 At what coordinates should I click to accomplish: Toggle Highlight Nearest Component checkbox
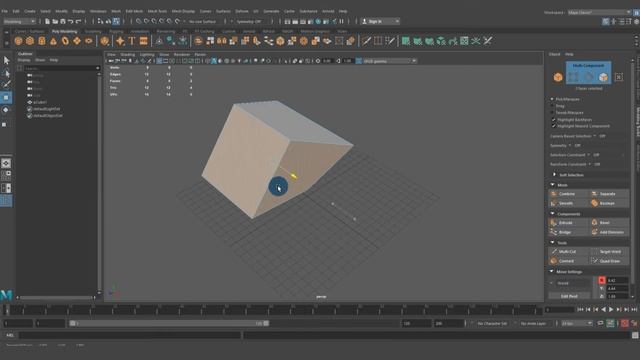pyautogui.click(x=554, y=126)
